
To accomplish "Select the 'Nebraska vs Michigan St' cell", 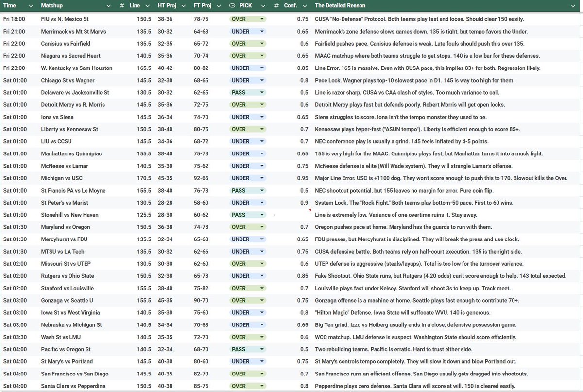I will pos(78,325).
